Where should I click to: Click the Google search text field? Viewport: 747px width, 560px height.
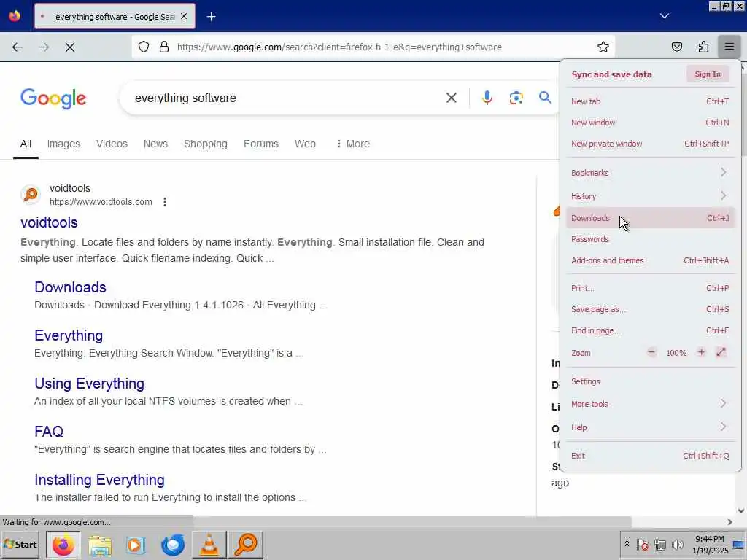click(x=286, y=98)
